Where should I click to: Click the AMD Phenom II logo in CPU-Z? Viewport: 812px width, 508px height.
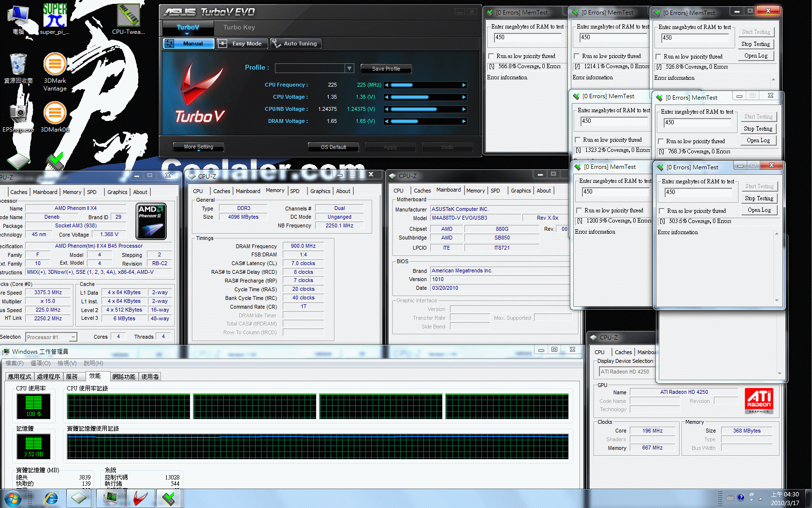click(151, 221)
